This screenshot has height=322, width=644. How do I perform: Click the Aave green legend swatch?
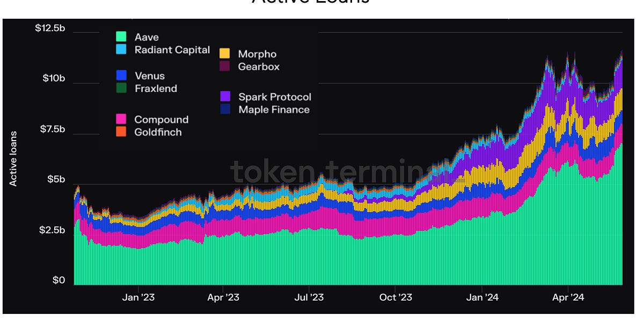(121, 37)
